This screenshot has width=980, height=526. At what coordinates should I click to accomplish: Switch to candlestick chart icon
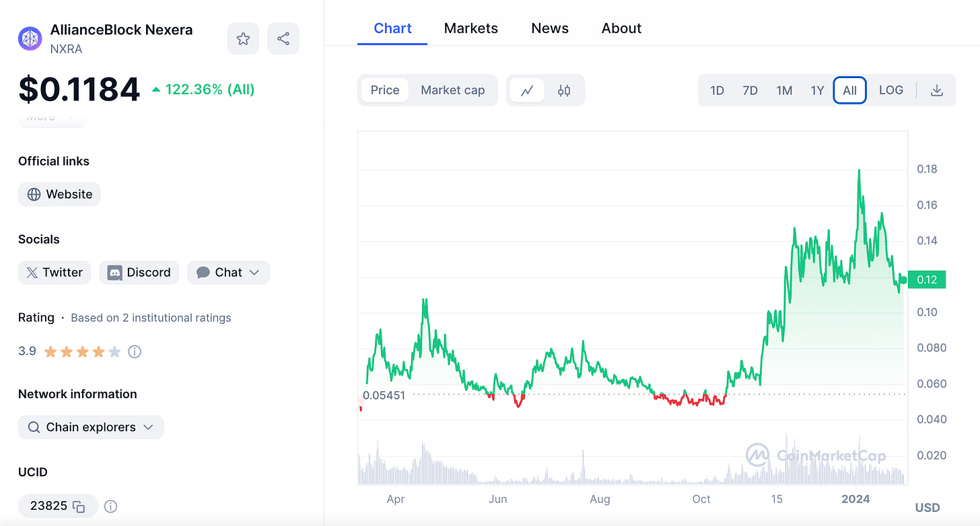564,90
